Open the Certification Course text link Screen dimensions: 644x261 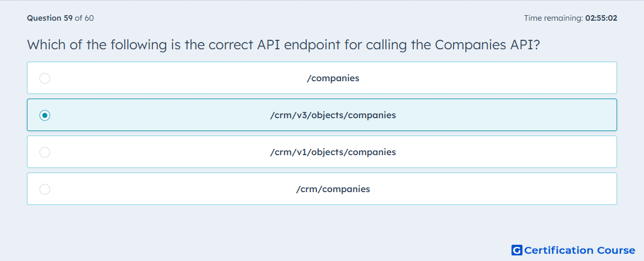580,250
